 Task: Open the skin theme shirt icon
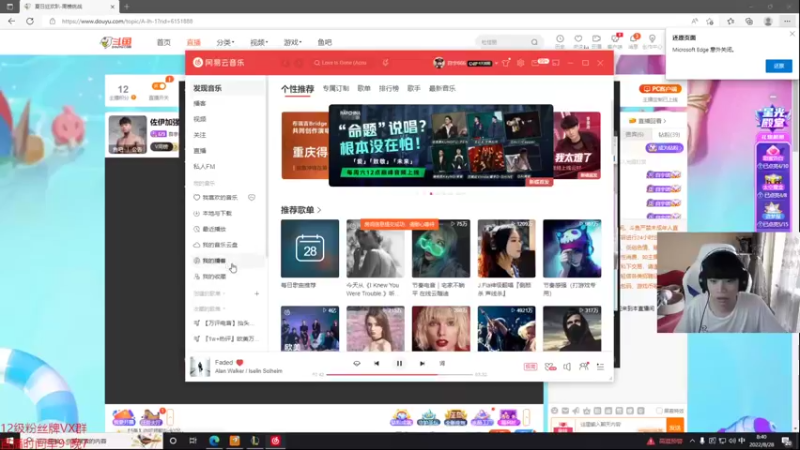[506, 63]
